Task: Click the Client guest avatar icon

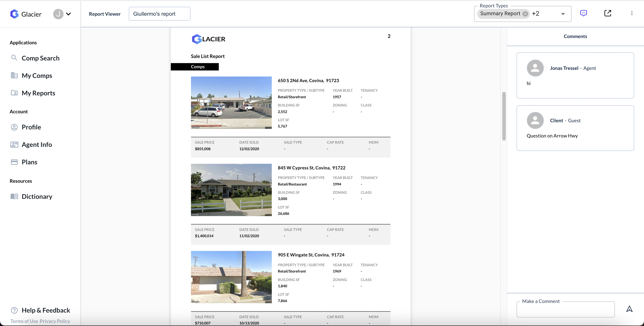Action: (535, 120)
